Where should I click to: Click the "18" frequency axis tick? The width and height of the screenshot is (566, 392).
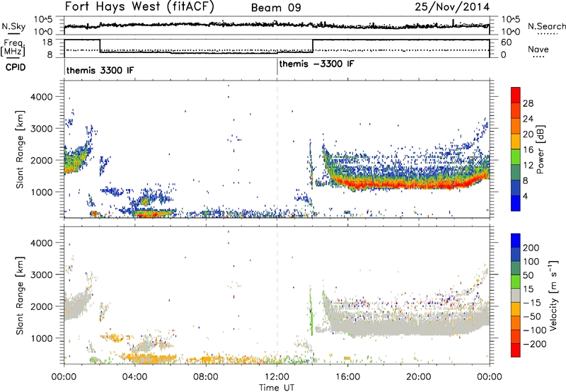coord(47,42)
